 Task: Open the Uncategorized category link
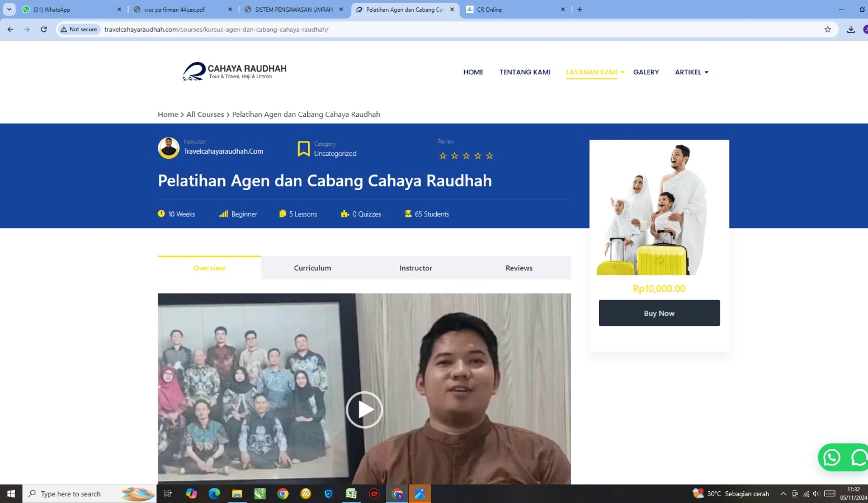pos(335,154)
